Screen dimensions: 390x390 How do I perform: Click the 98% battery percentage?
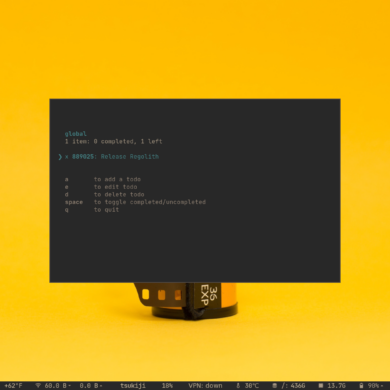pyautogui.click(x=373, y=386)
